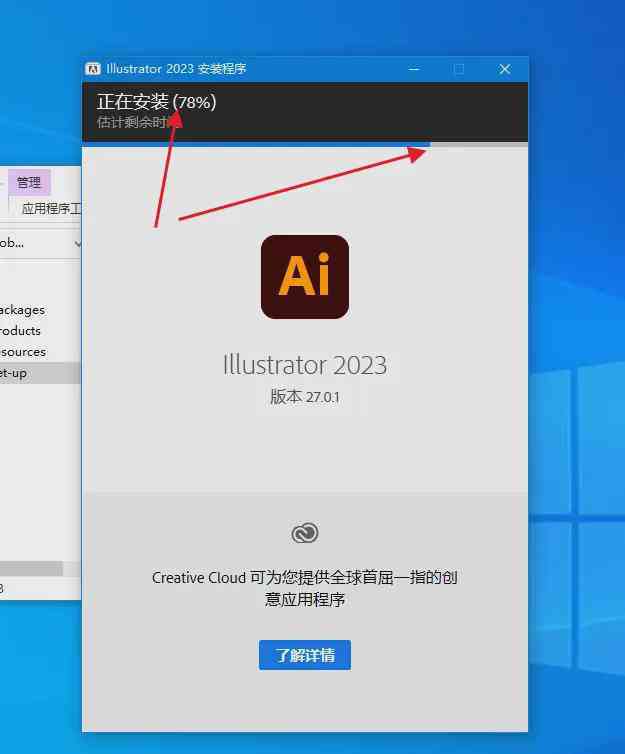The height and width of the screenshot is (754, 625).
Task: Expand the address dropdown in File Explorer
Action: pos(77,244)
